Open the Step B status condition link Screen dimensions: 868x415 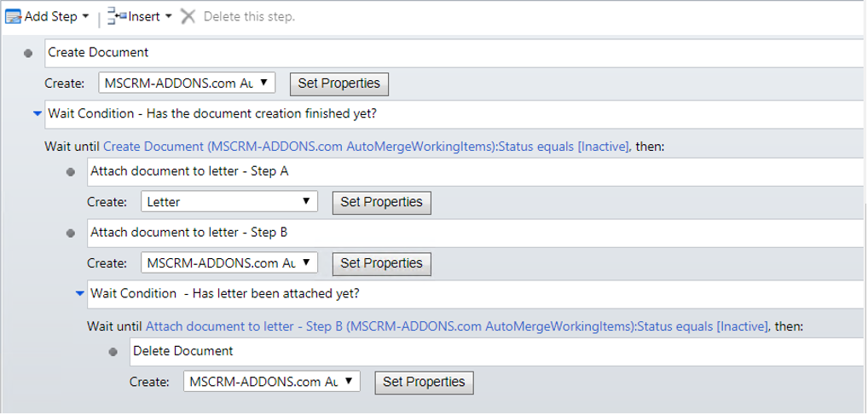(x=457, y=326)
